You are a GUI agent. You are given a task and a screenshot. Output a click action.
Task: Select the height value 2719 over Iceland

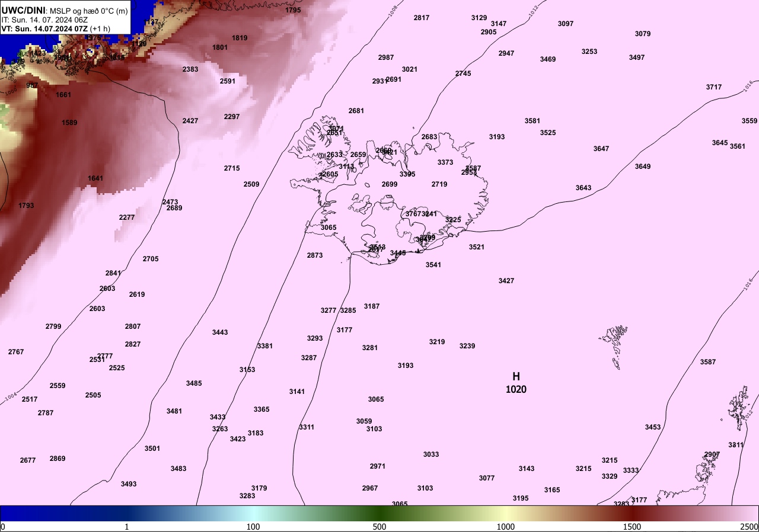pyautogui.click(x=439, y=184)
